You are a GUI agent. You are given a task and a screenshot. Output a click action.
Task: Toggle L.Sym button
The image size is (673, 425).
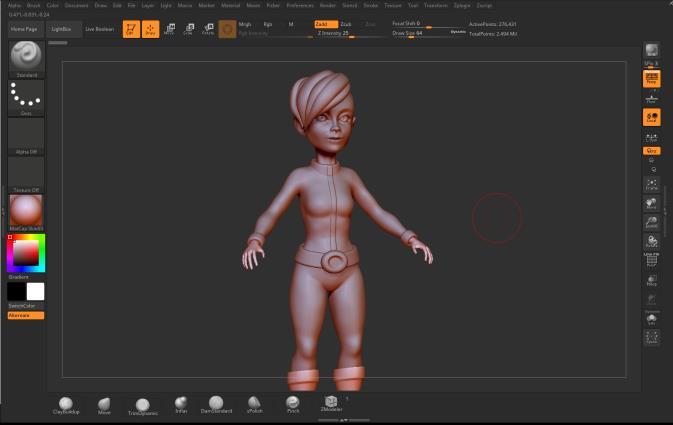(x=652, y=138)
